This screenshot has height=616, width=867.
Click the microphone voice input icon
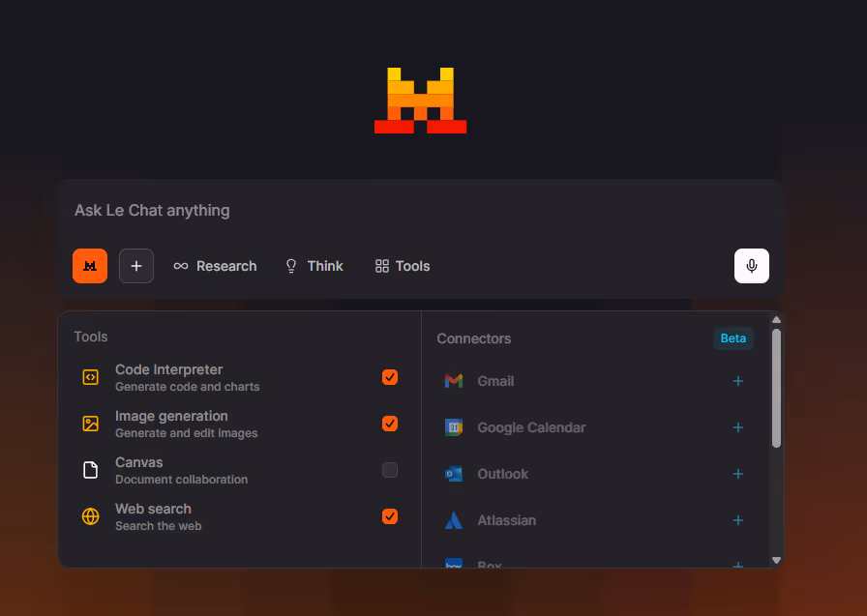752,265
